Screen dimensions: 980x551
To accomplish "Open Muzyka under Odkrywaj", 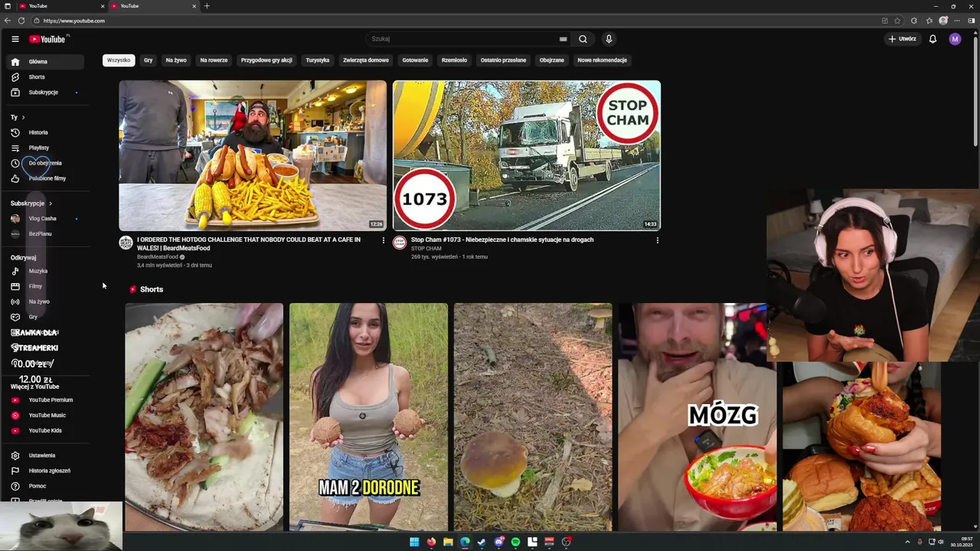I will [x=45, y=271].
